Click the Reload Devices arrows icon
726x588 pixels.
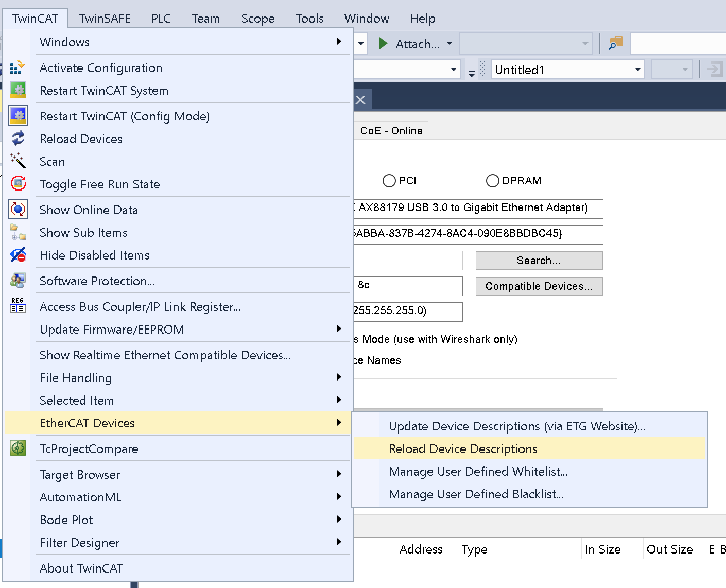click(18, 138)
